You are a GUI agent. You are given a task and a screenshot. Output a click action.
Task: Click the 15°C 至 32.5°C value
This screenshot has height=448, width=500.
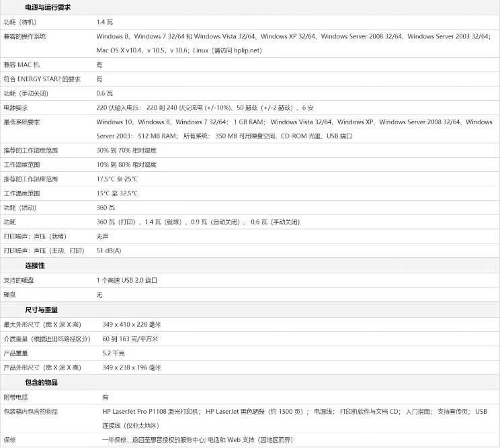pos(117,193)
